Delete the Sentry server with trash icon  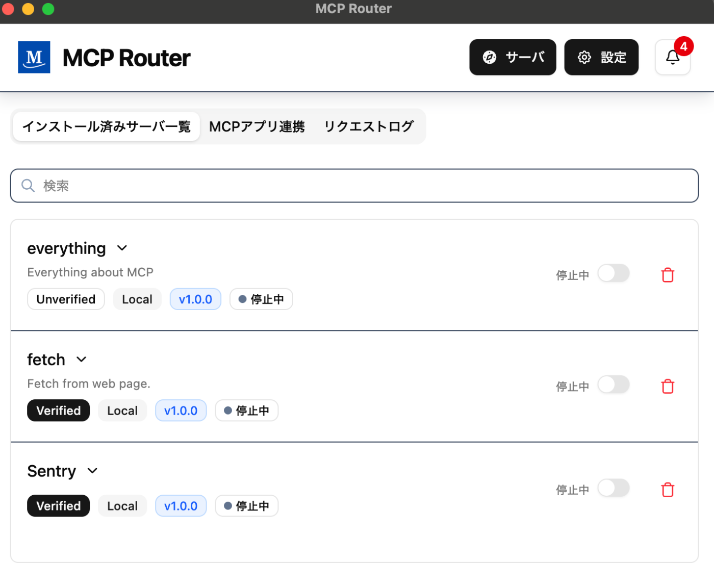[x=668, y=490]
